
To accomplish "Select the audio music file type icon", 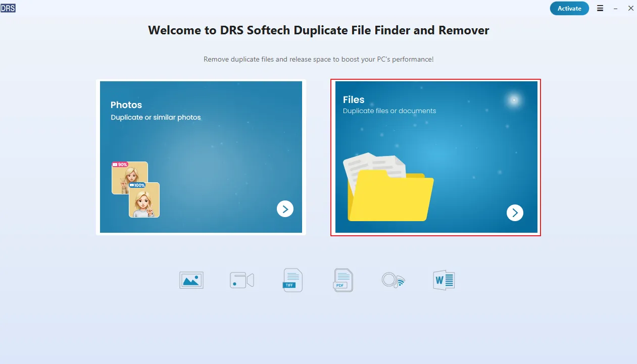I will 393,280.
